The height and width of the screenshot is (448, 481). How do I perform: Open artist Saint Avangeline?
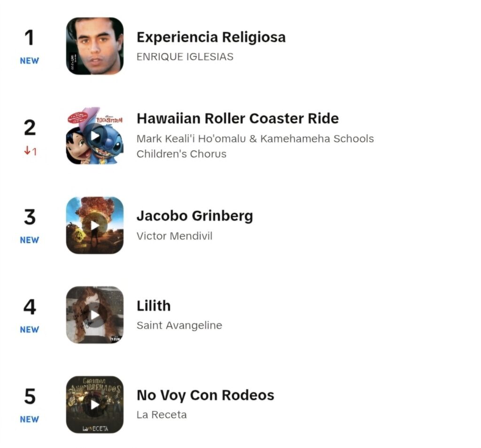(179, 325)
